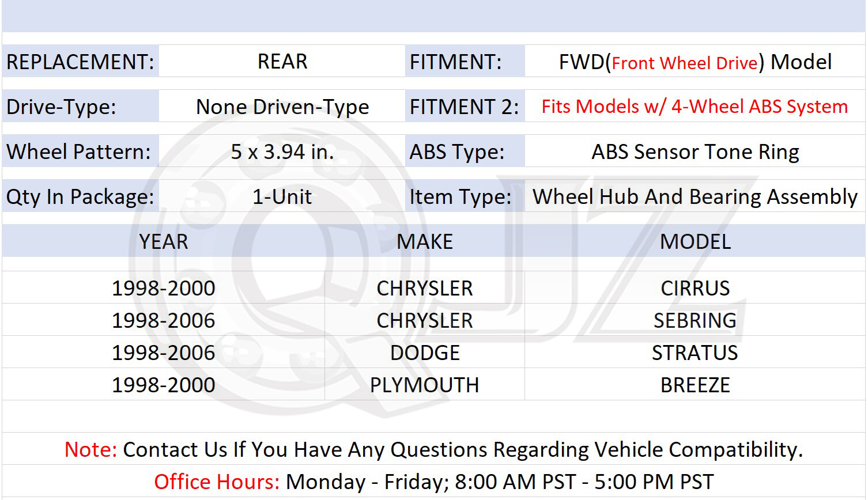This screenshot has width=868, height=500.
Task: Click the FITMENT label cell
Action: point(465,61)
